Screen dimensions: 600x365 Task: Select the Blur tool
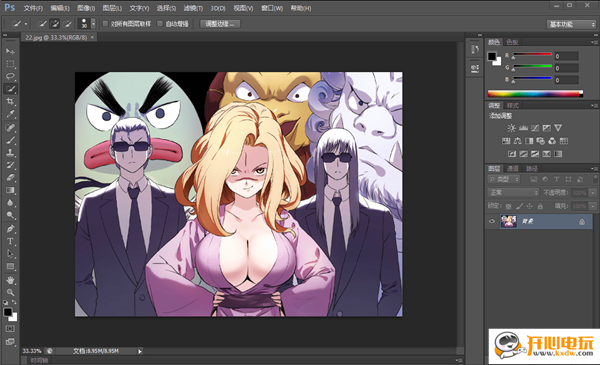tap(10, 203)
